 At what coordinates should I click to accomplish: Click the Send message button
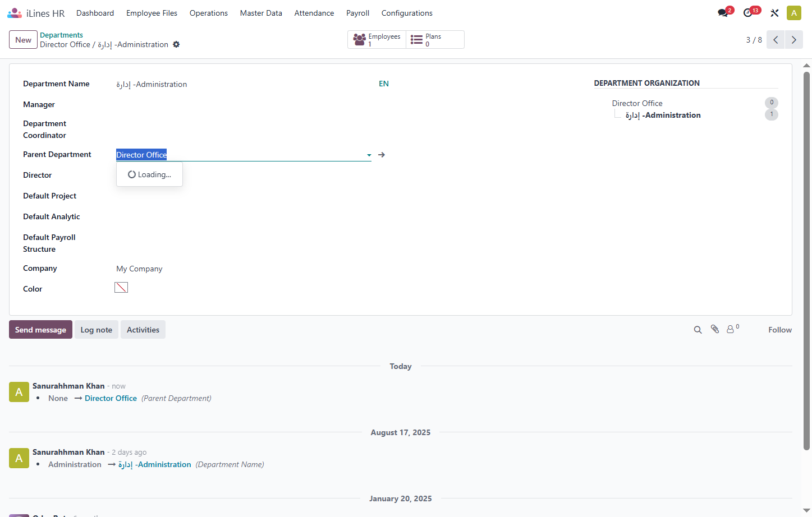[40, 330]
